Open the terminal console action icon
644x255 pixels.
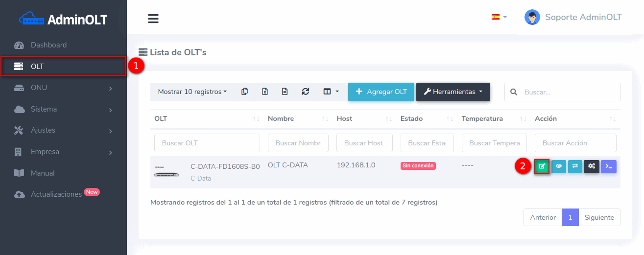click(609, 166)
